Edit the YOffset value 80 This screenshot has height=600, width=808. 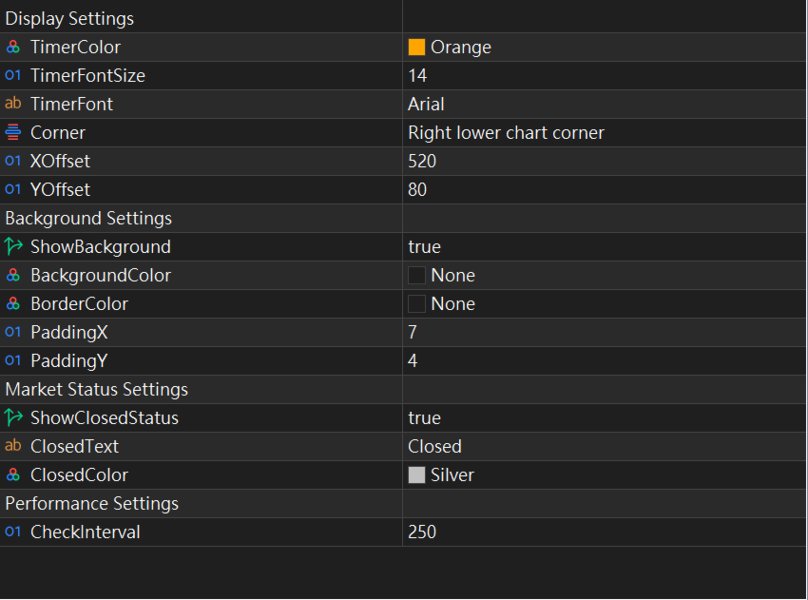(603, 189)
